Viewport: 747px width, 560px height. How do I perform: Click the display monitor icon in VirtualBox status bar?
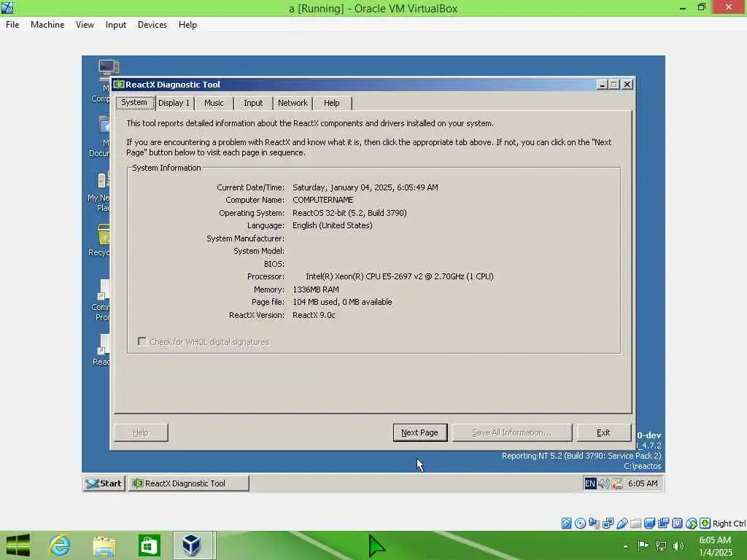point(649,524)
